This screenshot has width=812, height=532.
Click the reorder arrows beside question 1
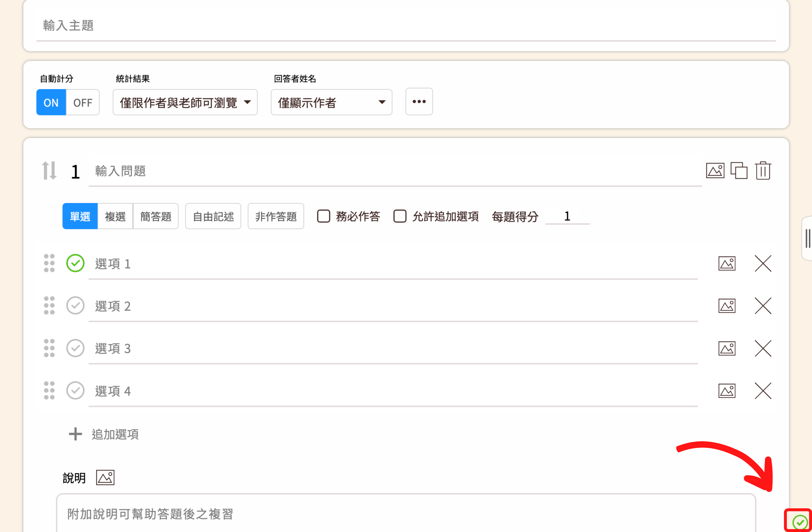click(x=49, y=171)
